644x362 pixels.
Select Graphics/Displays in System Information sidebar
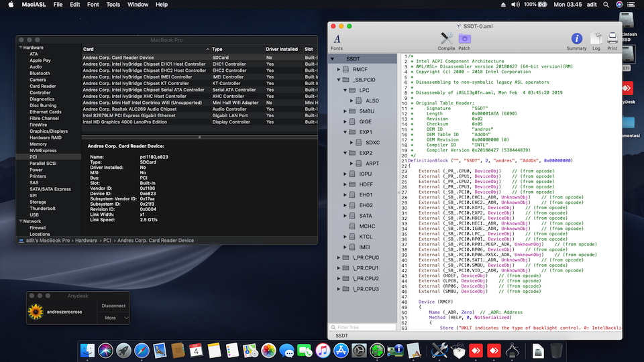pos(48,131)
